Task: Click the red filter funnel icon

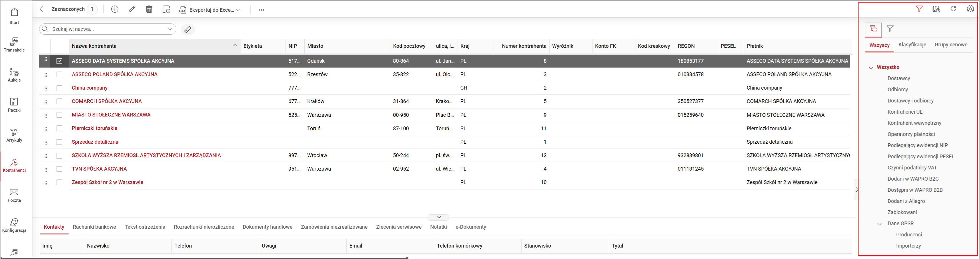Action: coord(919,9)
